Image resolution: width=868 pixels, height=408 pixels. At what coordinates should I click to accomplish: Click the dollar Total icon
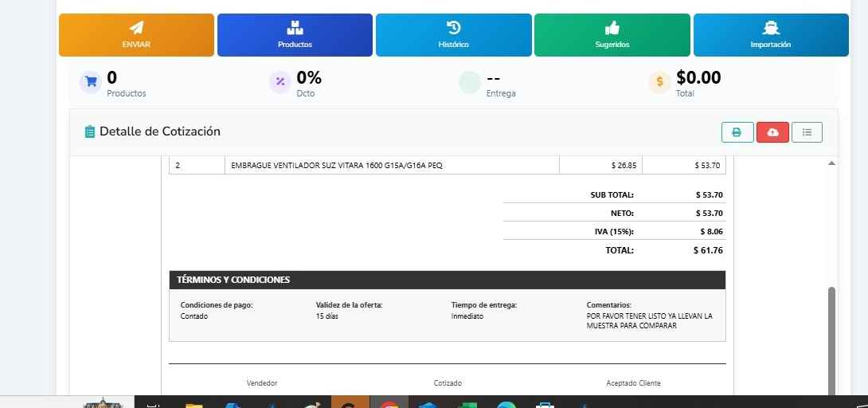(659, 81)
